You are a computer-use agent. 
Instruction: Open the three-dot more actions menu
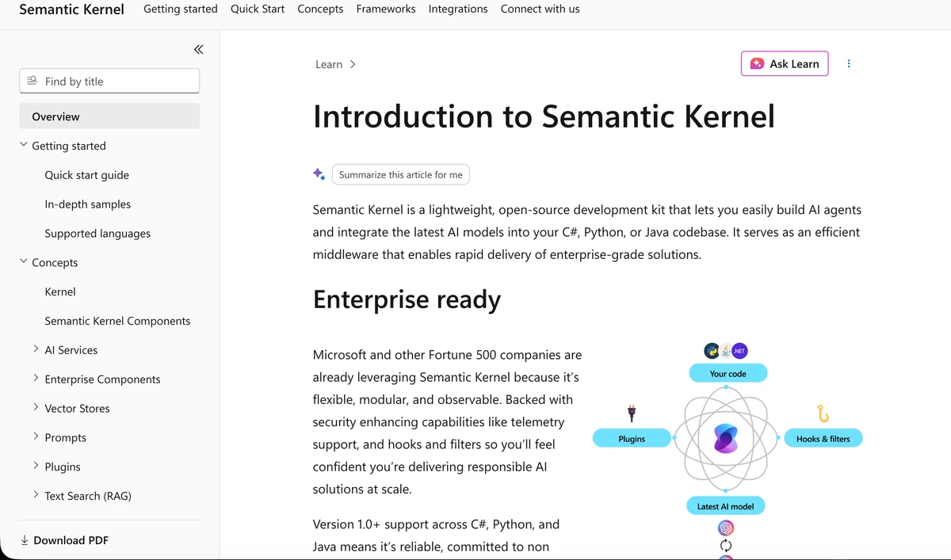[x=849, y=63]
